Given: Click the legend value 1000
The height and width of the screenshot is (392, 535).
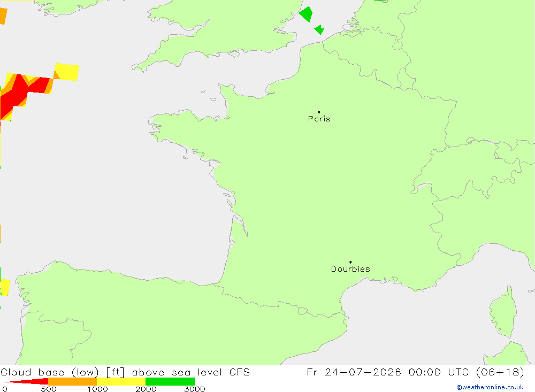Looking at the screenshot, I should pyautogui.click(x=97, y=389).
